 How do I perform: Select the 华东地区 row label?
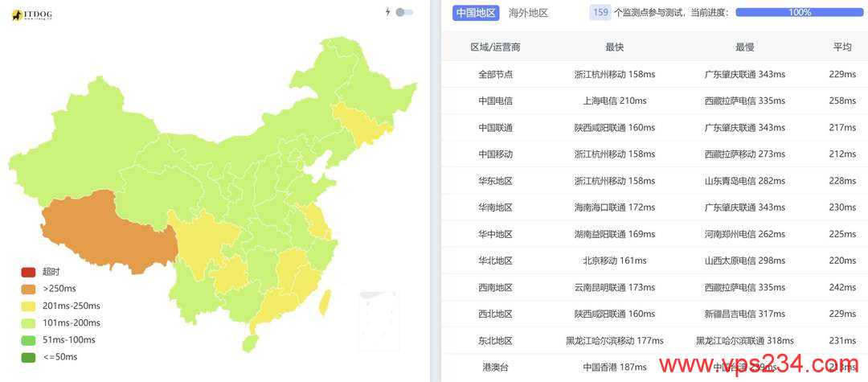495,181
